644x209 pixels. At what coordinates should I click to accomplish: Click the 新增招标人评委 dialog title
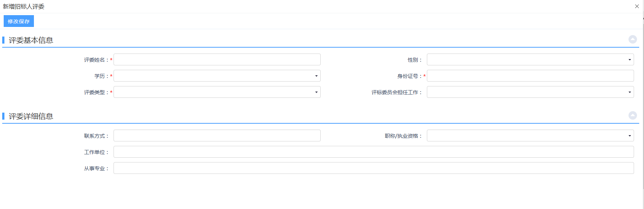point(24,7)
